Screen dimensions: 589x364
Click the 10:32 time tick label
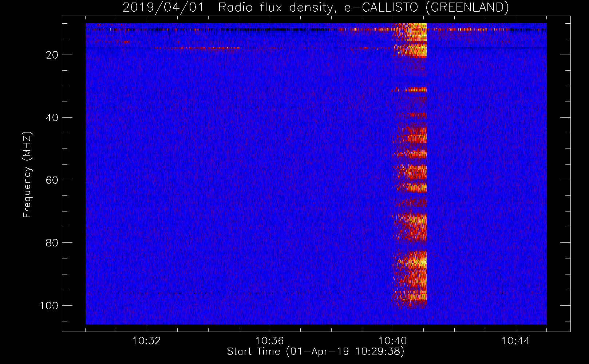147,341
